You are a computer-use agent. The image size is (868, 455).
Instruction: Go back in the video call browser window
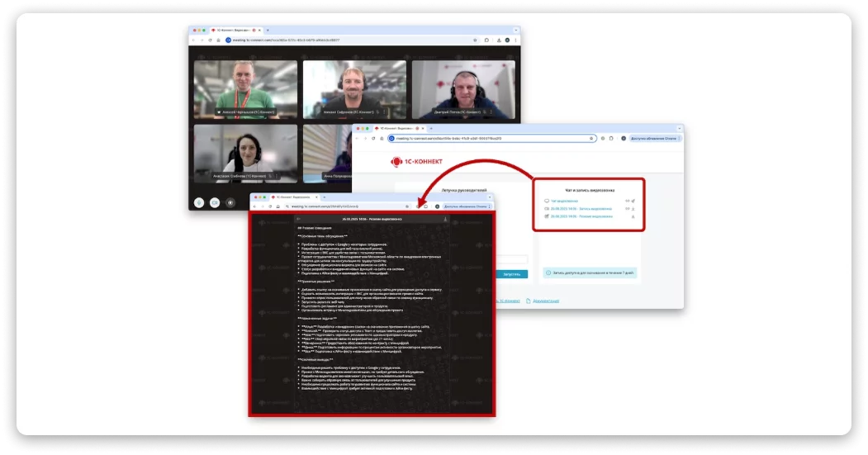tap(193, 40)
